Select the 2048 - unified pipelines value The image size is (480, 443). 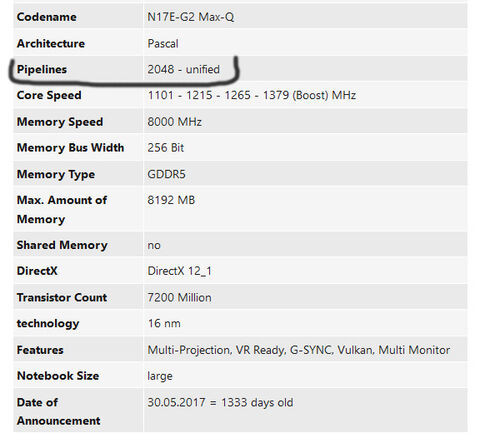coord(183,69)
